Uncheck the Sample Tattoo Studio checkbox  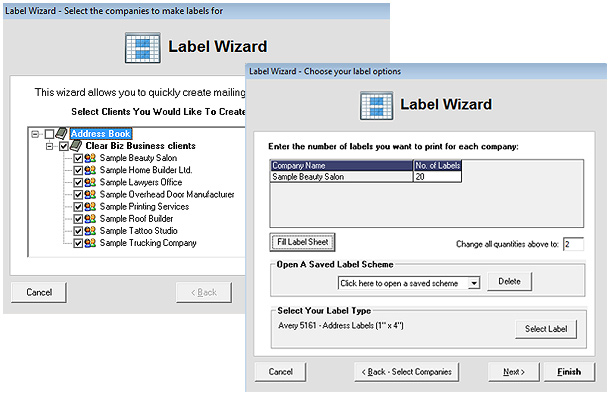coord(78,231)
